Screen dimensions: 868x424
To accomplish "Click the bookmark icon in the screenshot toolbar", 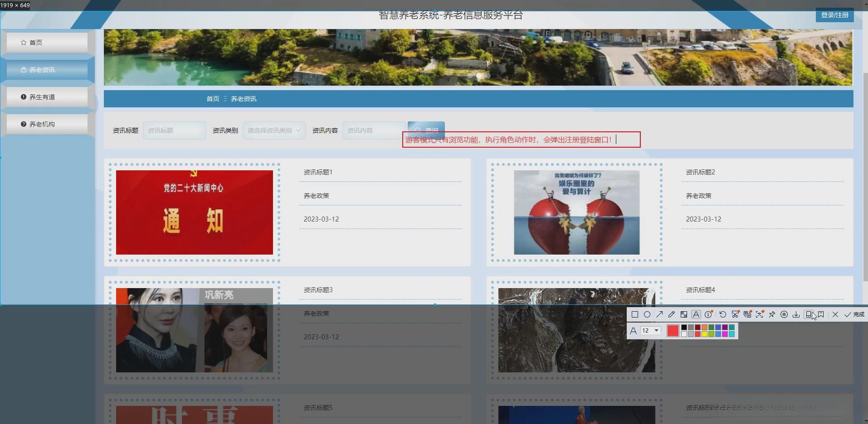I will coord(821,314).
